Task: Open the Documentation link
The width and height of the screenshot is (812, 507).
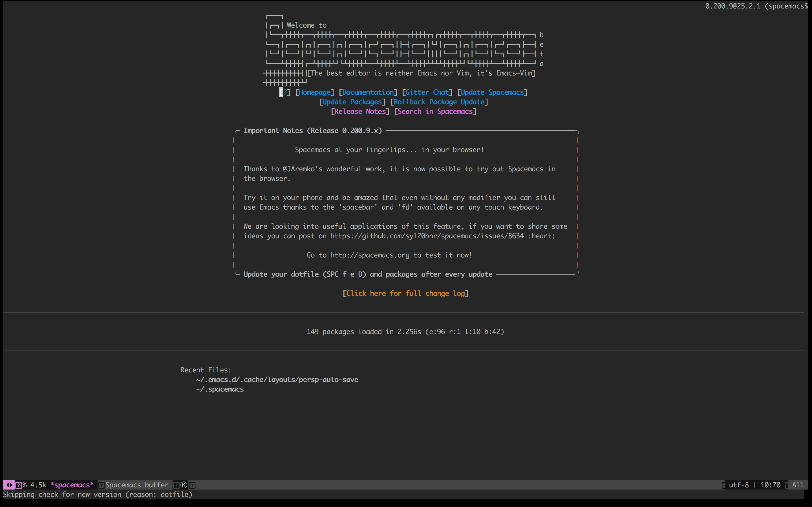Action: 368,92
